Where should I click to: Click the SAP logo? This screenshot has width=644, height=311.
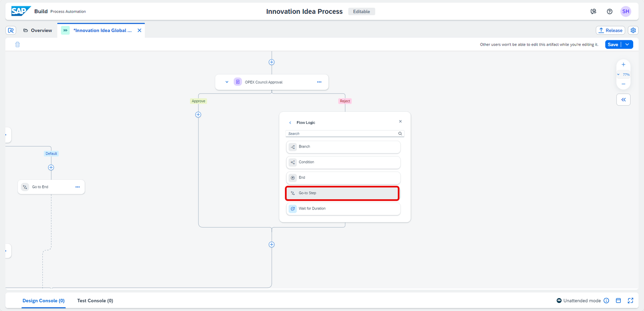point(21,11)
